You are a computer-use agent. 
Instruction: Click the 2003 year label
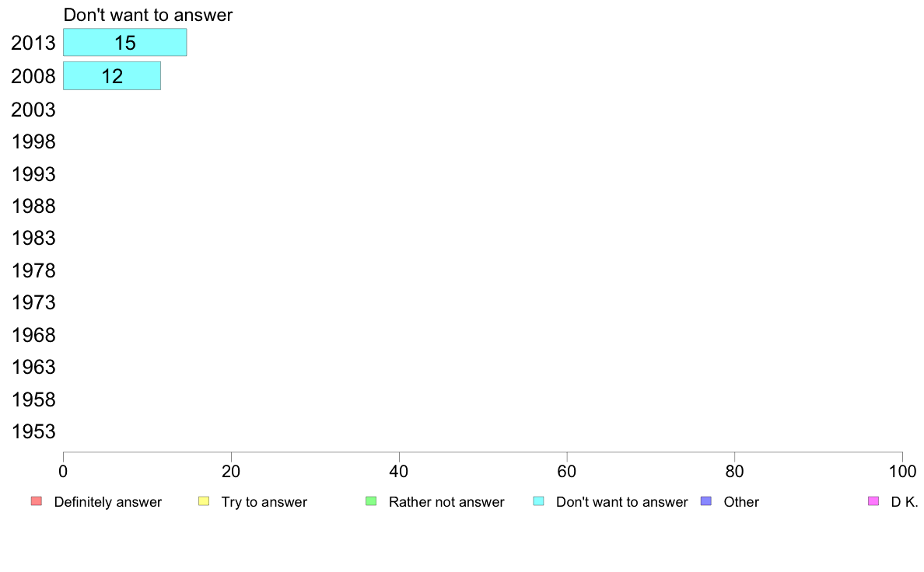pyautogui.click(x=33, y=110)
